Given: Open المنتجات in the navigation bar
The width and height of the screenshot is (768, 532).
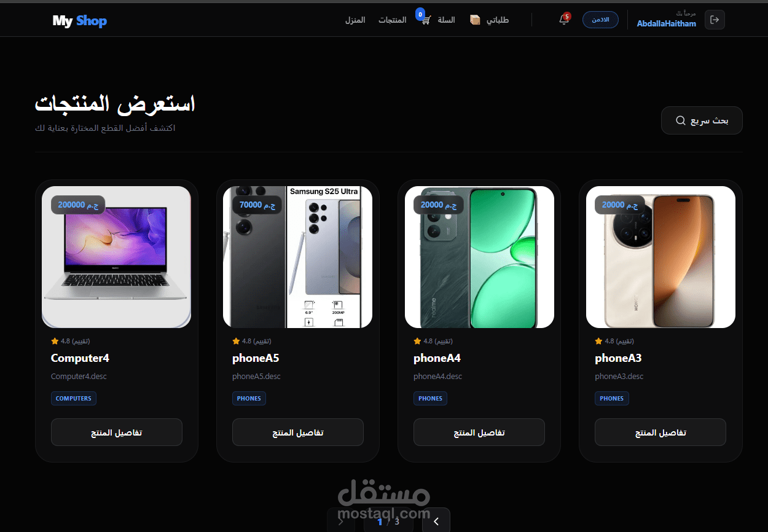Looking at the screenshot, I should [392, 20].
